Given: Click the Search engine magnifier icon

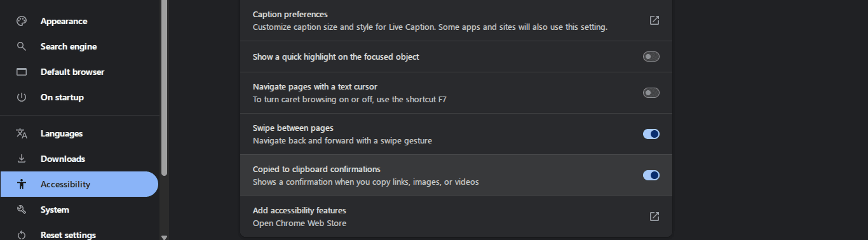Looking at the screenshot, I should [x=22, y=46].
